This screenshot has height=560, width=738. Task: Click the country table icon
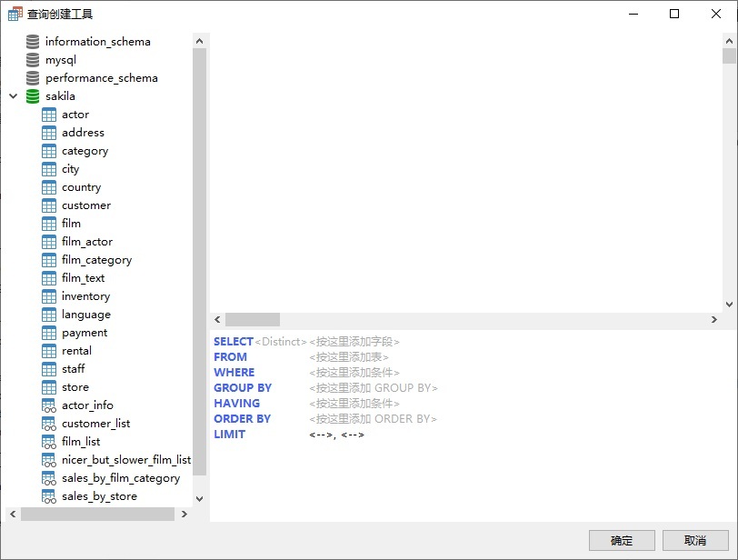pos(49,187)
